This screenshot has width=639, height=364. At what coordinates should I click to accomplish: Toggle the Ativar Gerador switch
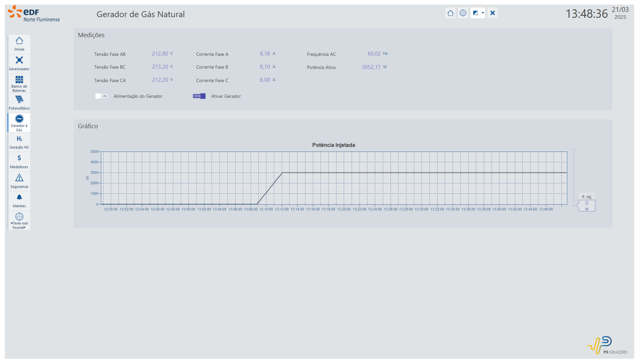199,96
